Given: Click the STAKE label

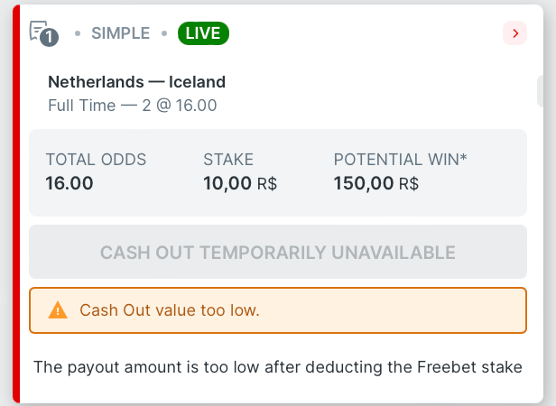Looking at the screenshot, I should point(228,159).
